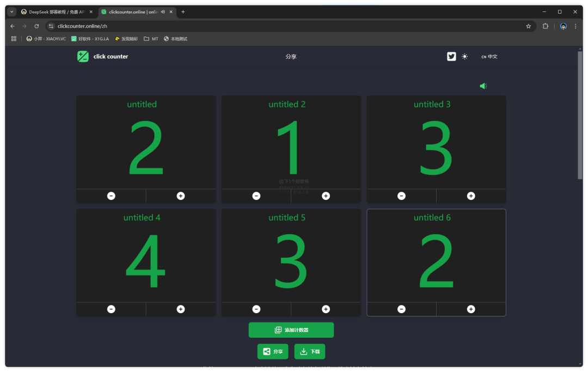This screenshot has height=372, width=588.
Task: Open a new browser tab
Action: (183, 12)
